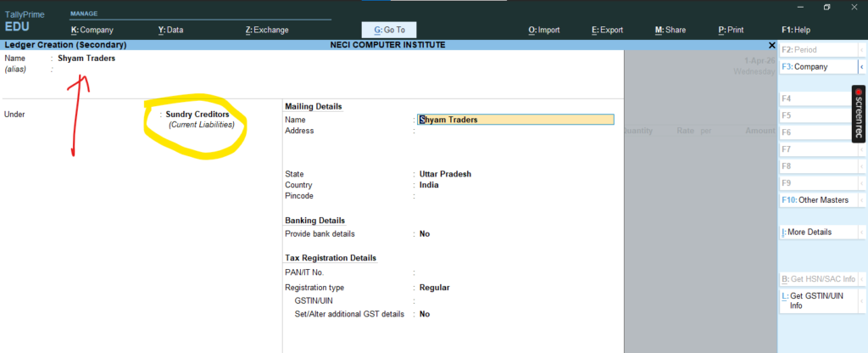Click the disabled F5 button

pos(818,115)
